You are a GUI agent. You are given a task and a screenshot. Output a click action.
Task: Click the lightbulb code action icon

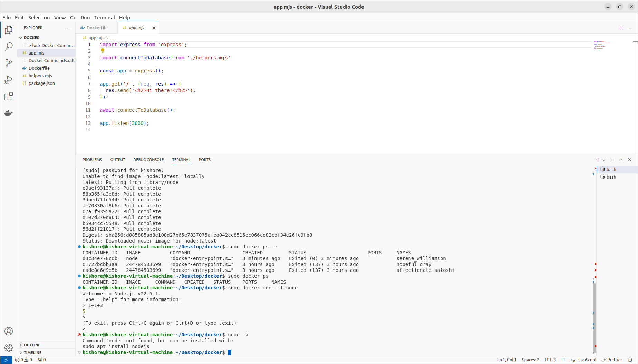pos(103,51)
